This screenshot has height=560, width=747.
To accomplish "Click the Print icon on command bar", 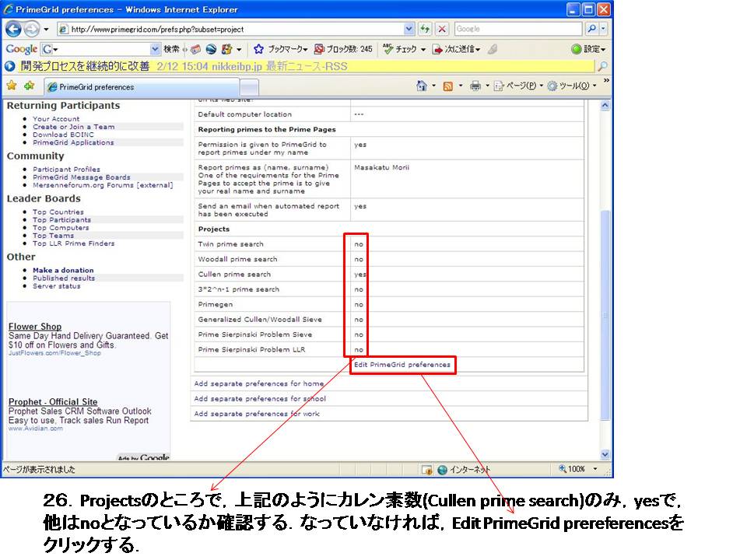I will 475,86.
